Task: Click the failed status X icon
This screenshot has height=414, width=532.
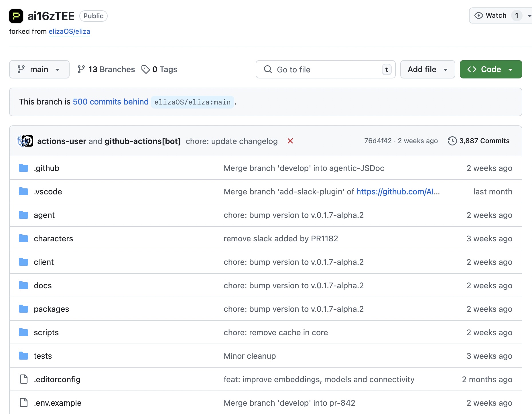Action: point(290,141)
